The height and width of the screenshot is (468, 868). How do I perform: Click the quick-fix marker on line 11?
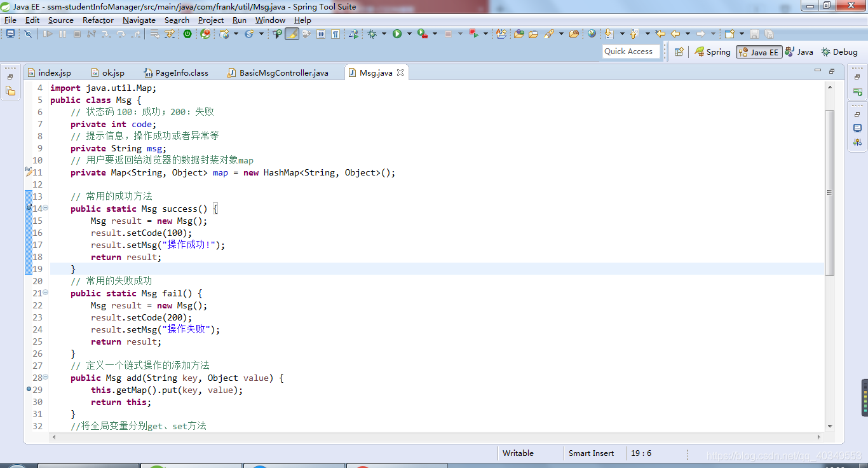[x=29, y=172]
